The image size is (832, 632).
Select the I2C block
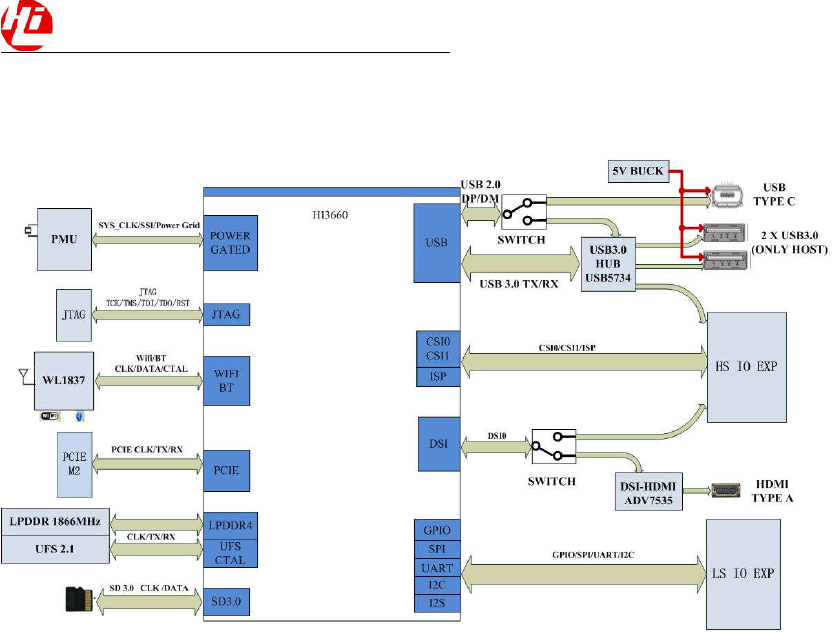(437, 586)
